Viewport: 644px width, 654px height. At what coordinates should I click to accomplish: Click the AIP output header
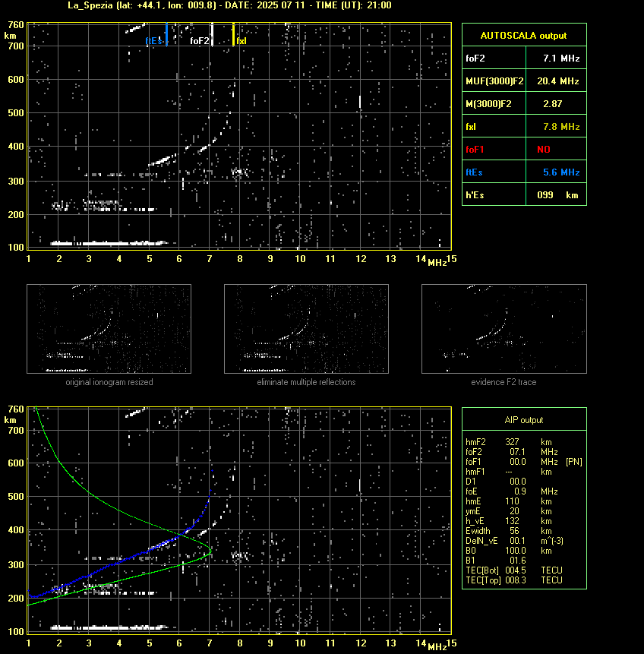point(524,420)
